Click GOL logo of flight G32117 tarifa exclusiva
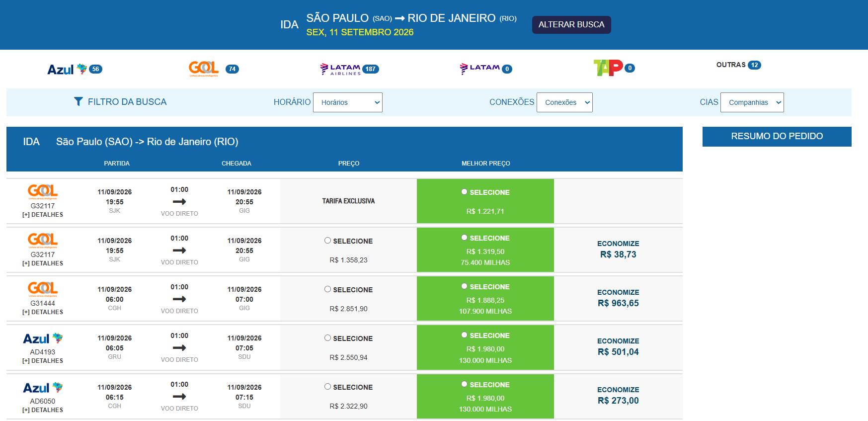 pyautogui.click(x=43, y=192)
